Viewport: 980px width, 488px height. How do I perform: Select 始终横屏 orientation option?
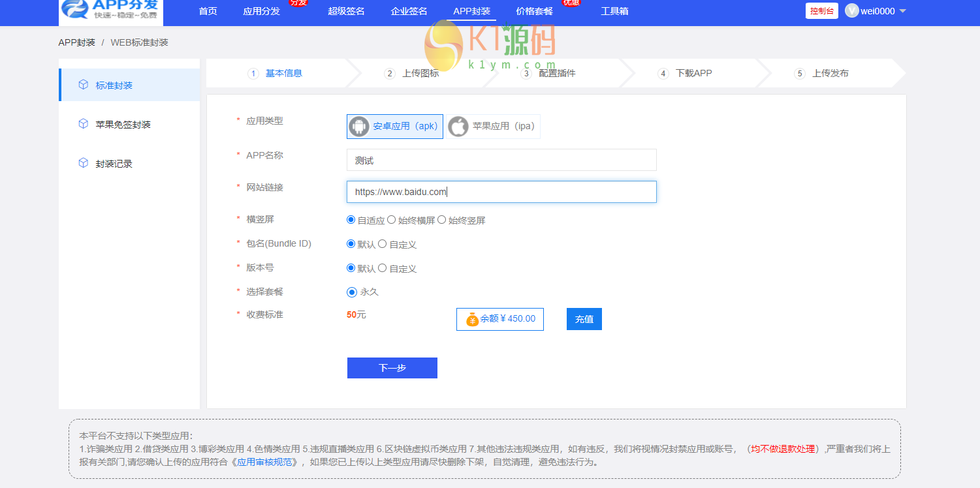[x=392, y=220]
